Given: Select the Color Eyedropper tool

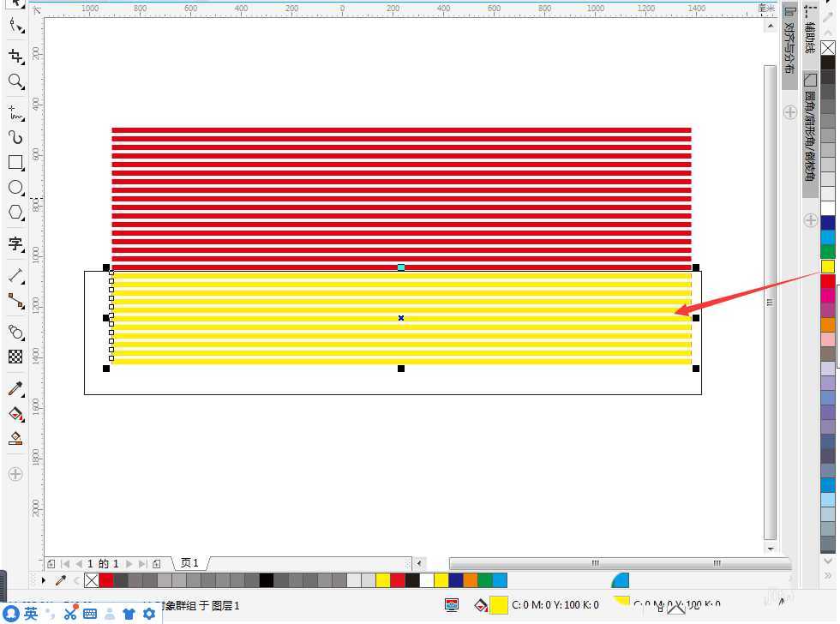Looking at the screenshot, I should tap(15, 389).
